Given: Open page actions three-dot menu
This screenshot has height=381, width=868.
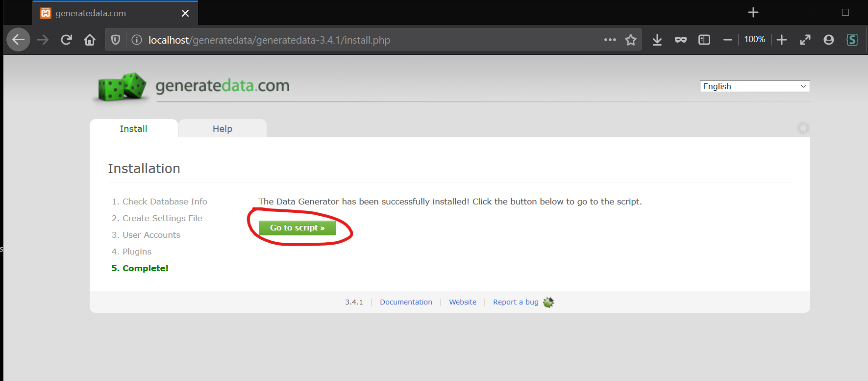Looking at the screenshot, I should pos(610,40).
